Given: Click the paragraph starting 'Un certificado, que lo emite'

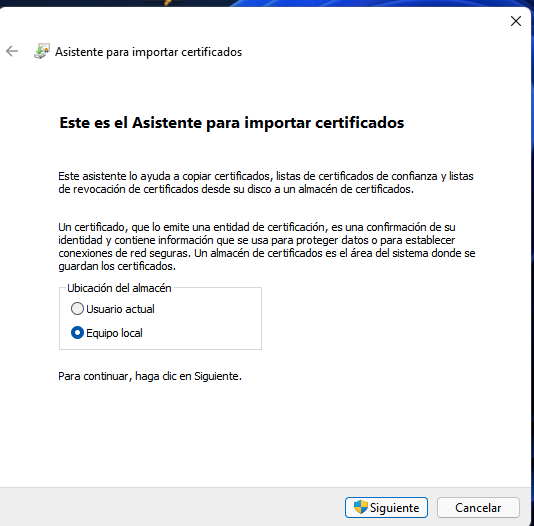Looking at the screenshot, I should pyautogui.click(x=267, y=246).
